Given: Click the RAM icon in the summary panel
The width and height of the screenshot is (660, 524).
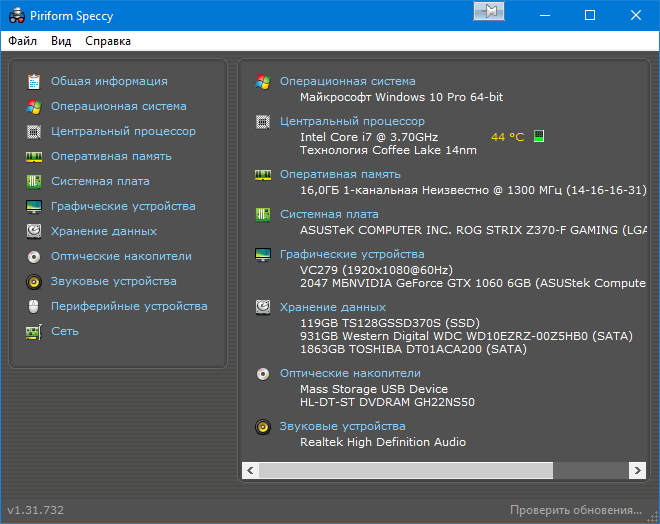Looking at the screenshot, I should (263, 175).
